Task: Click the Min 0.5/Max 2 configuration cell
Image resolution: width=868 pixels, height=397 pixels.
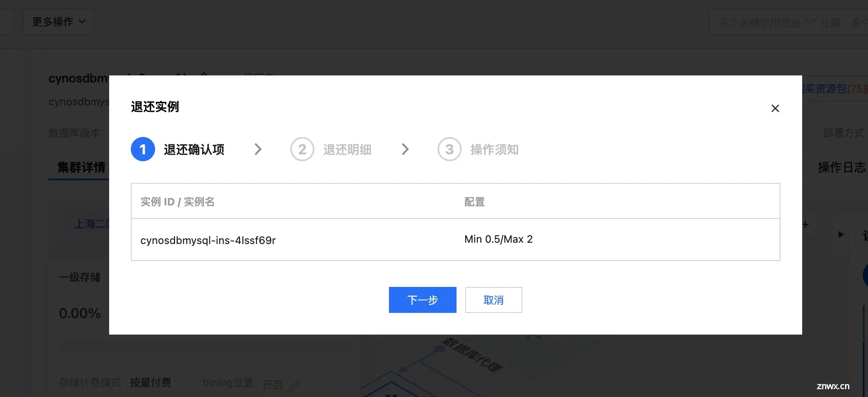Action: pos(499,239)
